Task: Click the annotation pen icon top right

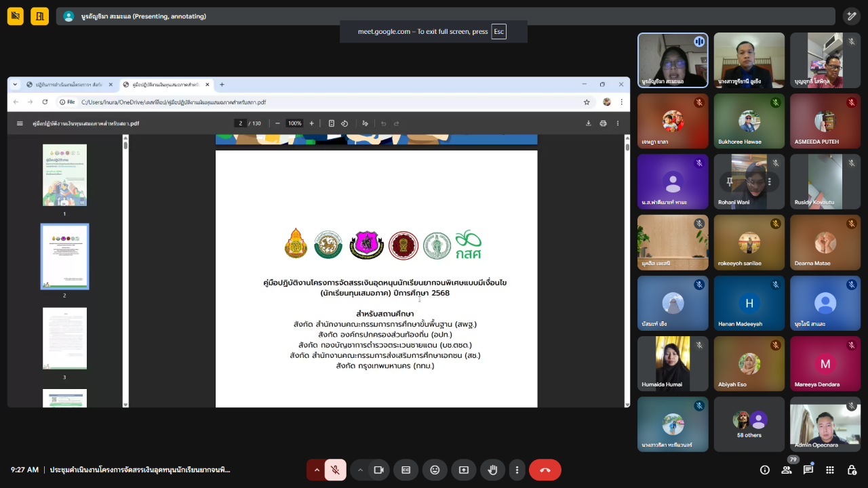Action: click(851, 16)
